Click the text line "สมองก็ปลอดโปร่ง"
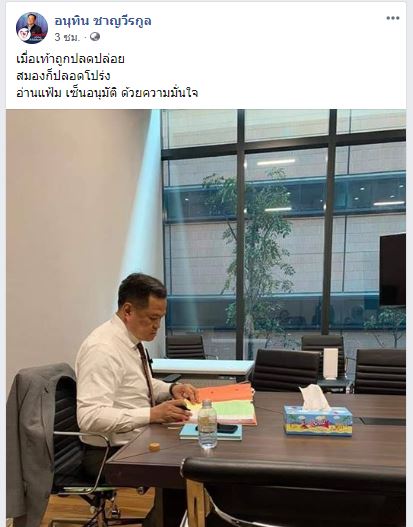Viewport: 413px width, 527px height. (x=63, y=76)
